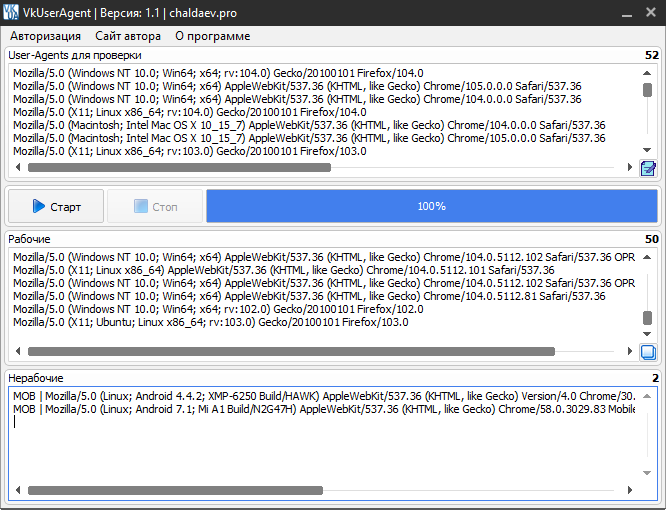Image resolution: width=666 pixels, height=510 pixels.
Task: Click right arrow of User-Agents horizontal scrollbar
Action: point(630,168)
